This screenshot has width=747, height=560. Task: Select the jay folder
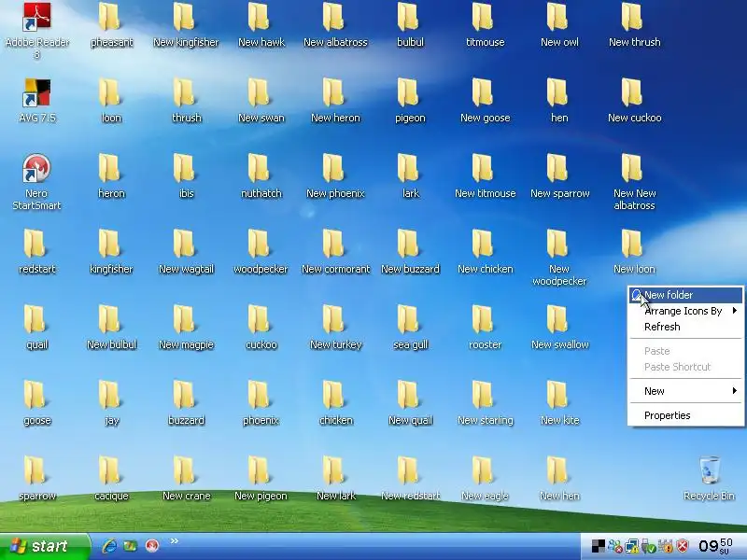111,403
